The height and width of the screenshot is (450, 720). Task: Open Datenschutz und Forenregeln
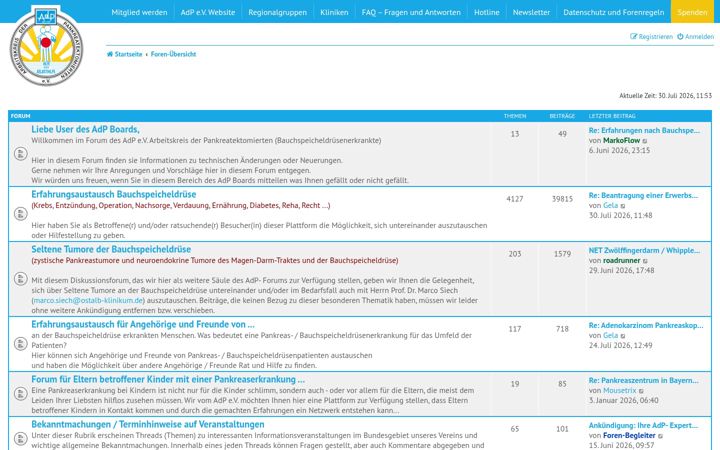(613, 12)
